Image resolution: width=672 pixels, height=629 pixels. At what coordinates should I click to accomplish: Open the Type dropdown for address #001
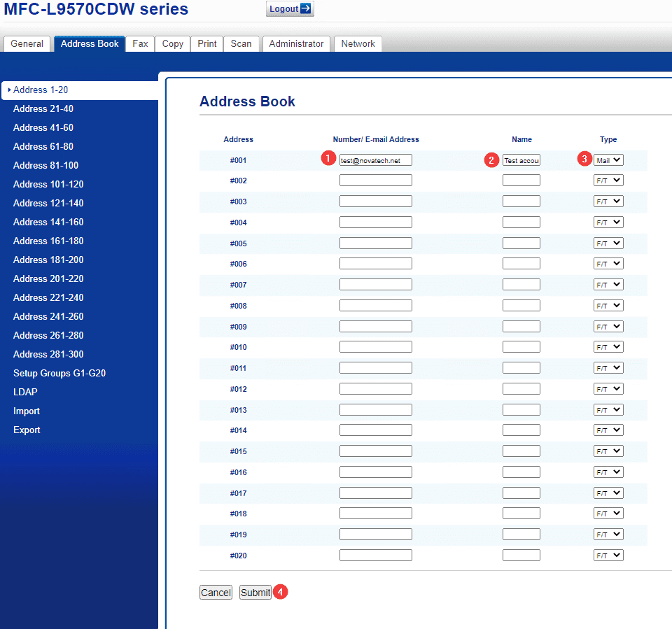pyautogui.click(x=608, y=160)
